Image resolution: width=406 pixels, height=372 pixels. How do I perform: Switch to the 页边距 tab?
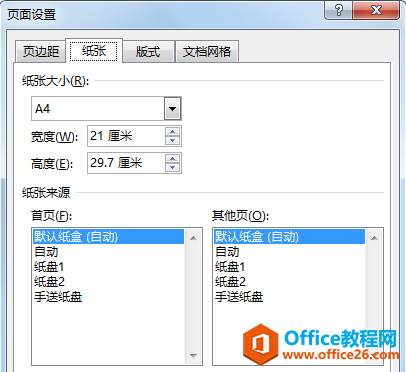pyautogui.click(x=40, y=52)
